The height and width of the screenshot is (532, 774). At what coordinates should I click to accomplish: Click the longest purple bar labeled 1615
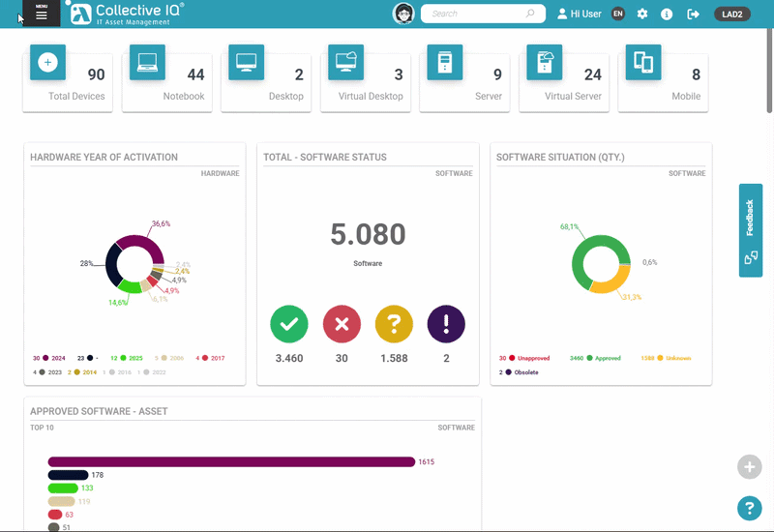230,462
